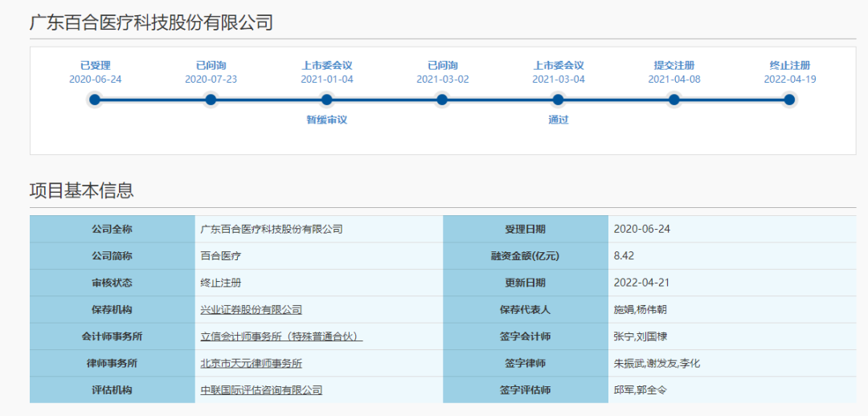Click the 上市委会议 2021-03-04 timeline dot
The height and width of the screenshot is (416, 868).
click(558, 100)
